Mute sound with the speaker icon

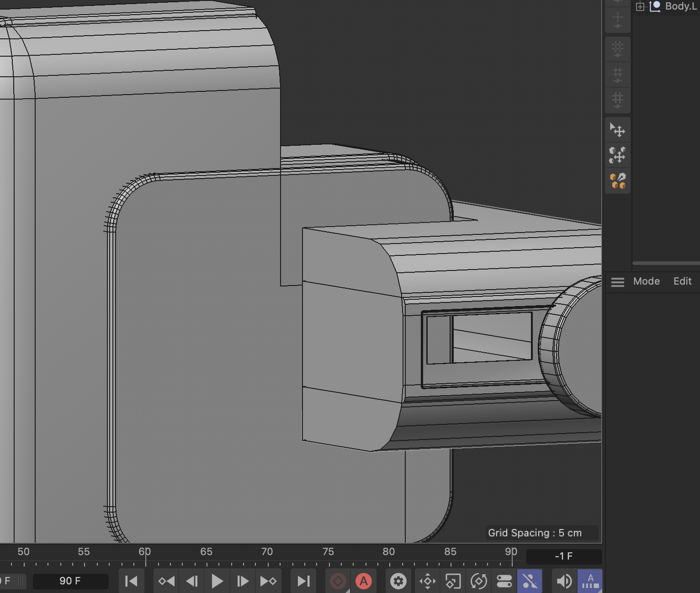(564, 581)
